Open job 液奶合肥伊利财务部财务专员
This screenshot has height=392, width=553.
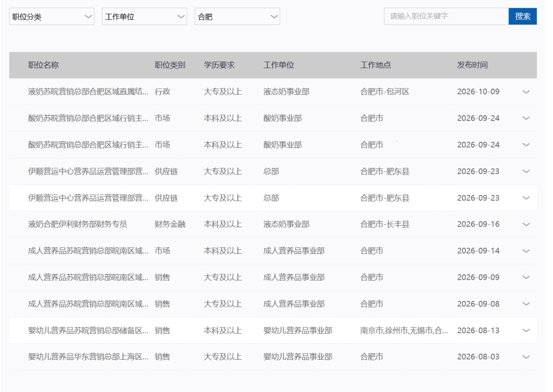78,224
